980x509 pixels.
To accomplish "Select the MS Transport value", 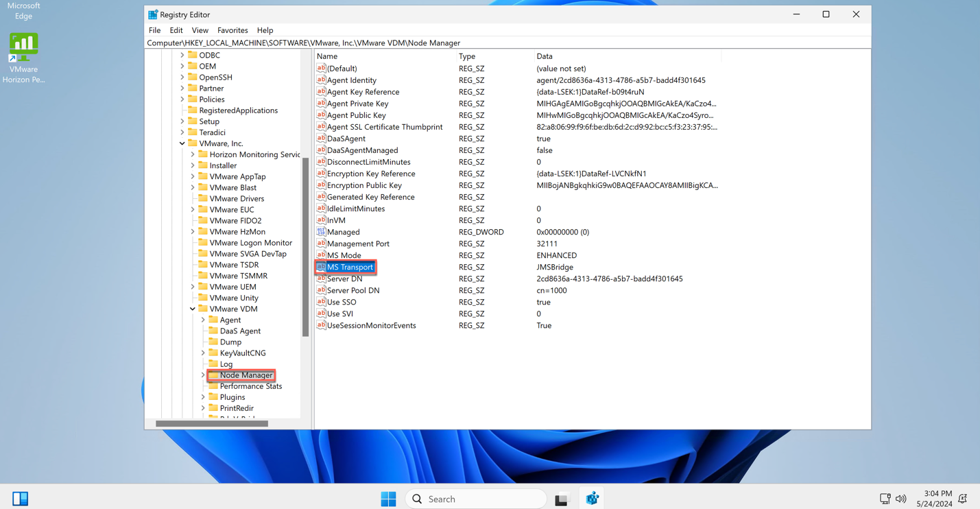I will point(350,267).
